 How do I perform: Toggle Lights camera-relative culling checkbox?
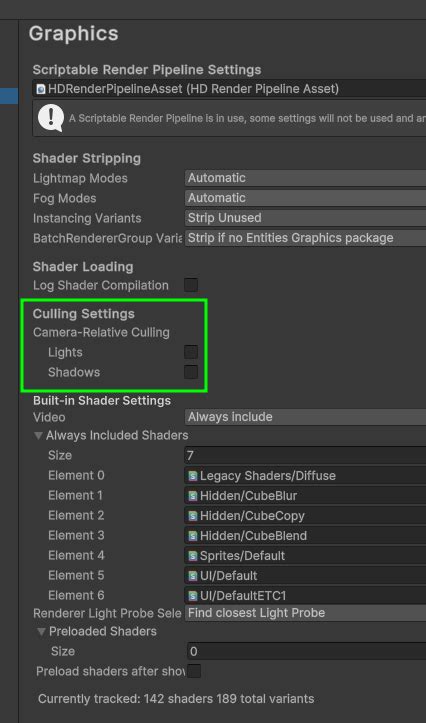[191, 352]
